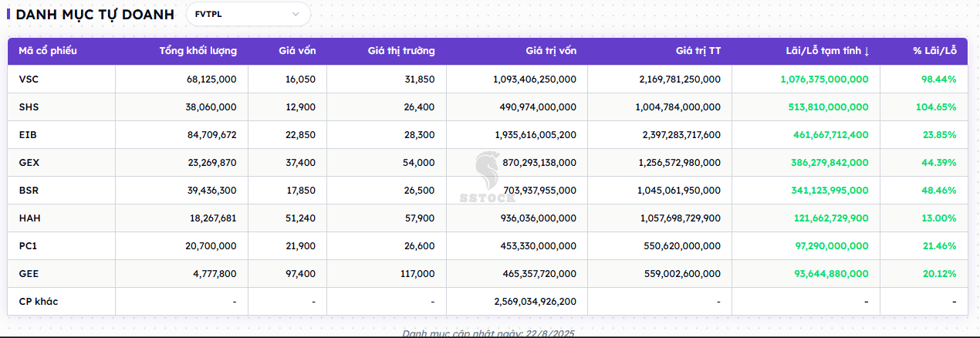Sort by Giá thị trường column
Image resolution: width=980 pixels, height=338 pixels.
click(x=400, y=51)
